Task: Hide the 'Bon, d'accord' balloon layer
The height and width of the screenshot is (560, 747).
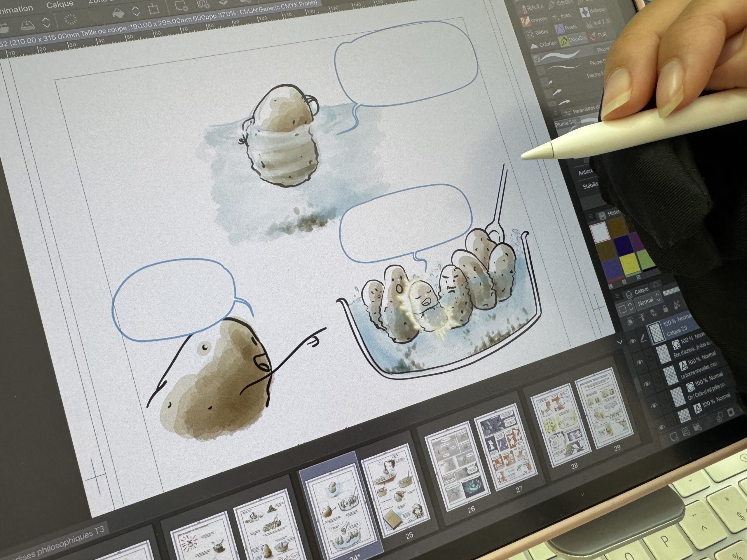Action: click(640, 362)
